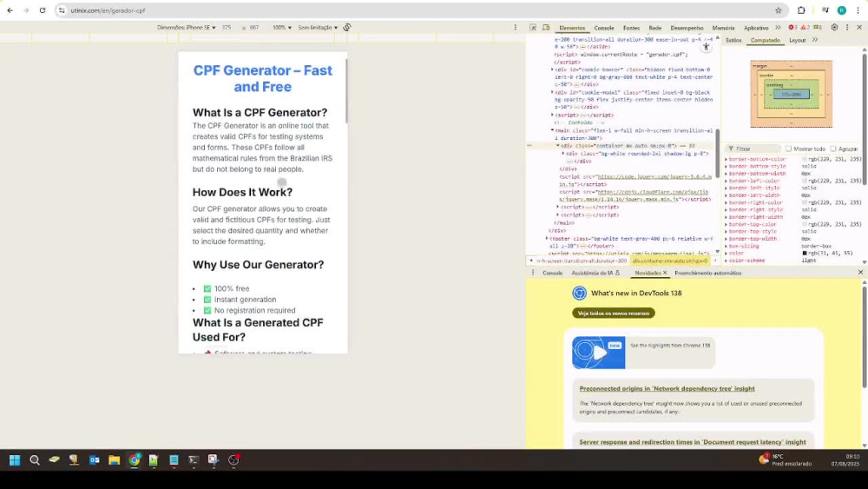
Task: Go back to previous page in browser
Action: [10, 10]
